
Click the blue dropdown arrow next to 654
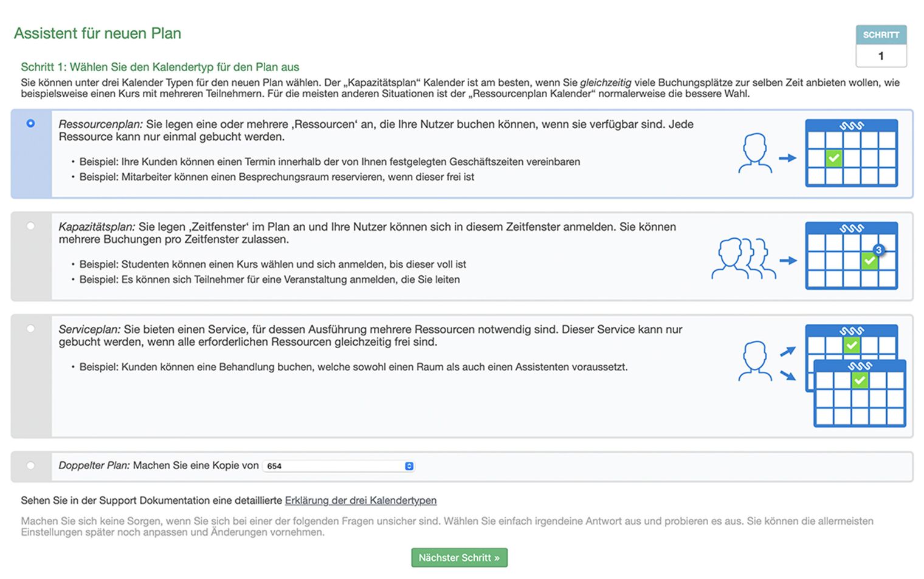[409, 466]
